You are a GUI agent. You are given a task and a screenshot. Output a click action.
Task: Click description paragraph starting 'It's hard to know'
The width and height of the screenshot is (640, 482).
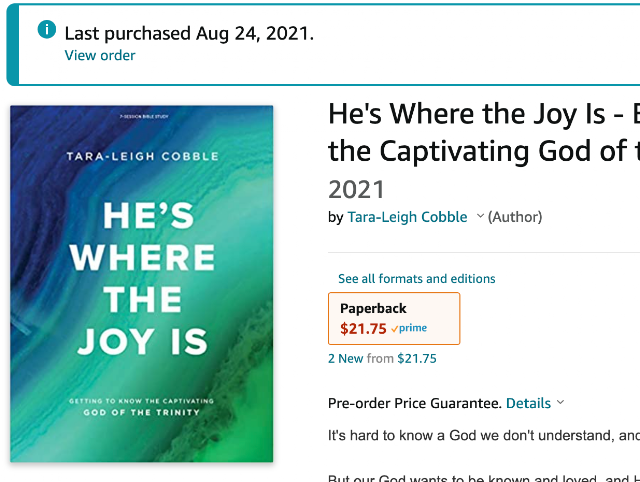click(x=484, y=435)
